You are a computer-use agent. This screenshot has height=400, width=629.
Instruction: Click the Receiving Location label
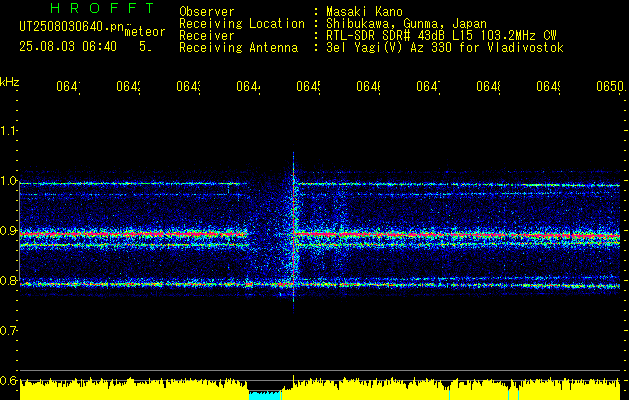242,24
